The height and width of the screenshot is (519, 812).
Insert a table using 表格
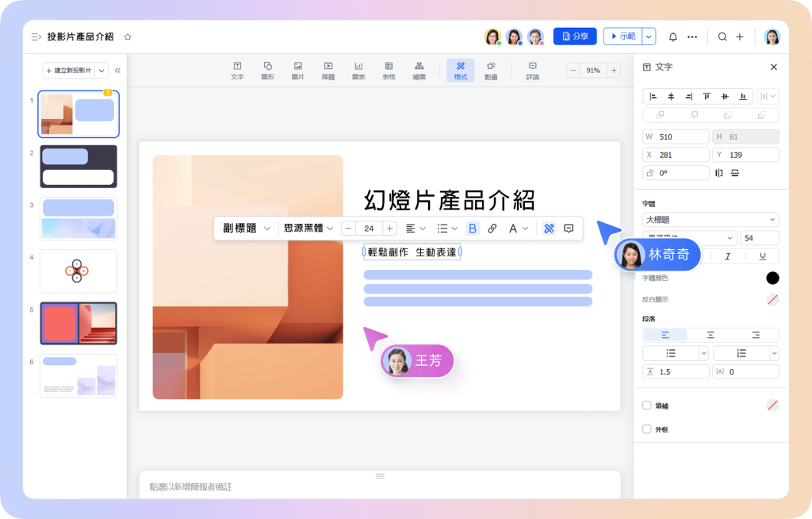389,71
